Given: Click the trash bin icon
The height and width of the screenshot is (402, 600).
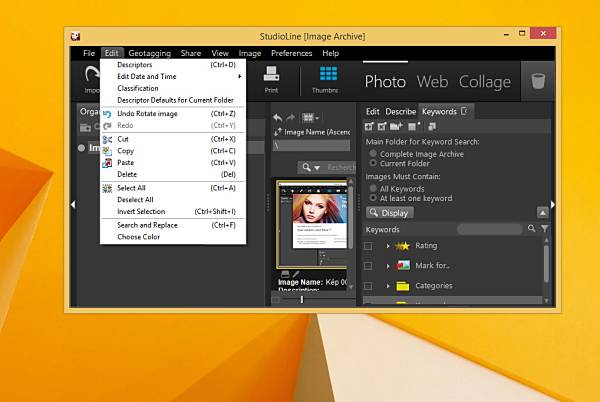Looking at the screenshot, I should pos(538,81).
